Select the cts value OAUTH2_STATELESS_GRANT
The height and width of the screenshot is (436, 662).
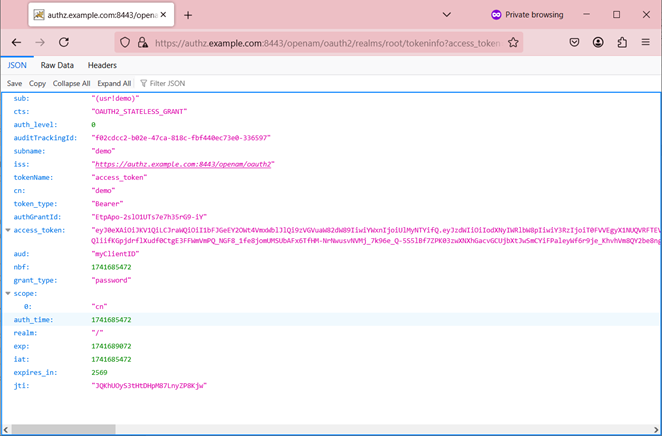pos(139,111)
